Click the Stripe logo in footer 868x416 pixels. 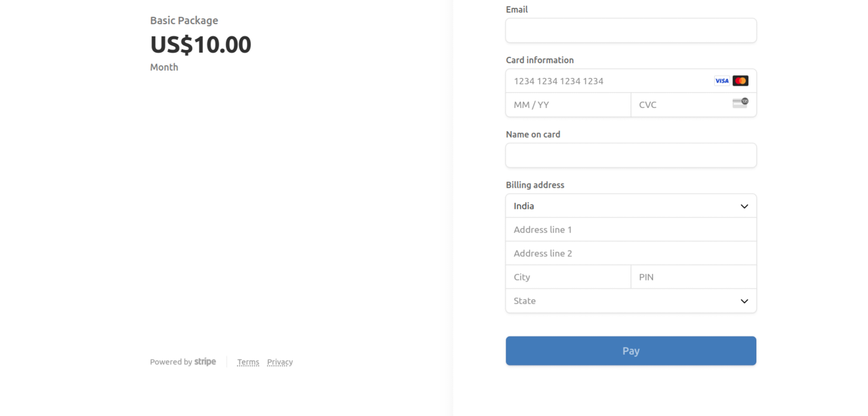click(205, 362)
